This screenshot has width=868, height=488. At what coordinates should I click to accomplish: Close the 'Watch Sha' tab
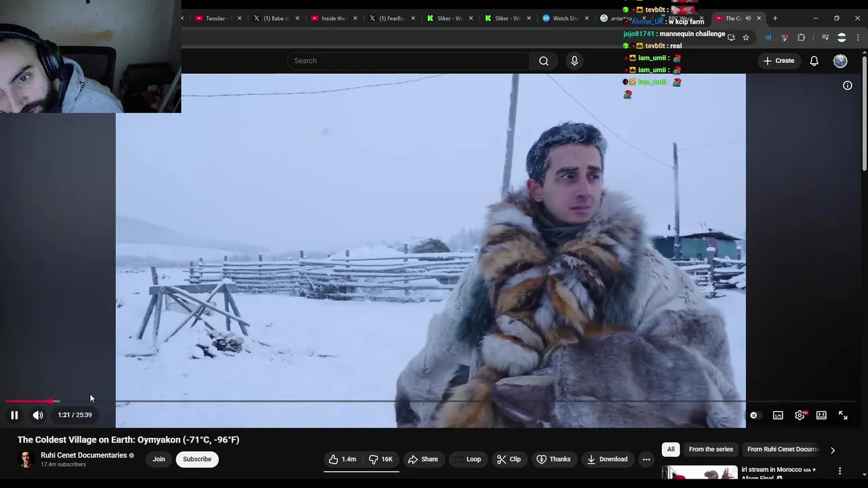[587, 18]
